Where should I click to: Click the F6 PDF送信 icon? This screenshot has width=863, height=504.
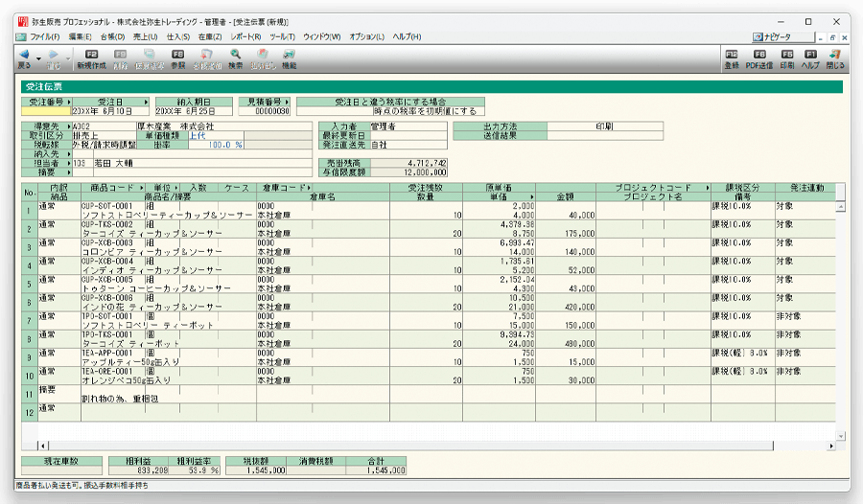[759, 54]
